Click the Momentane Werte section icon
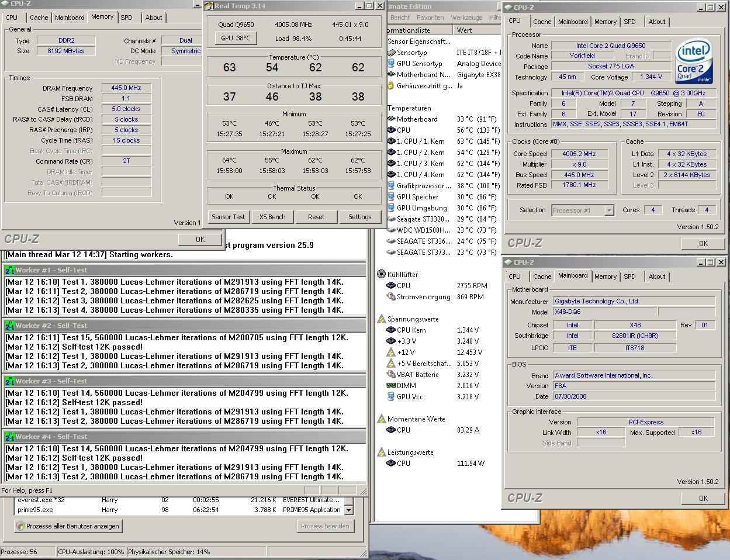730x560 pixels. click(381, 419)
